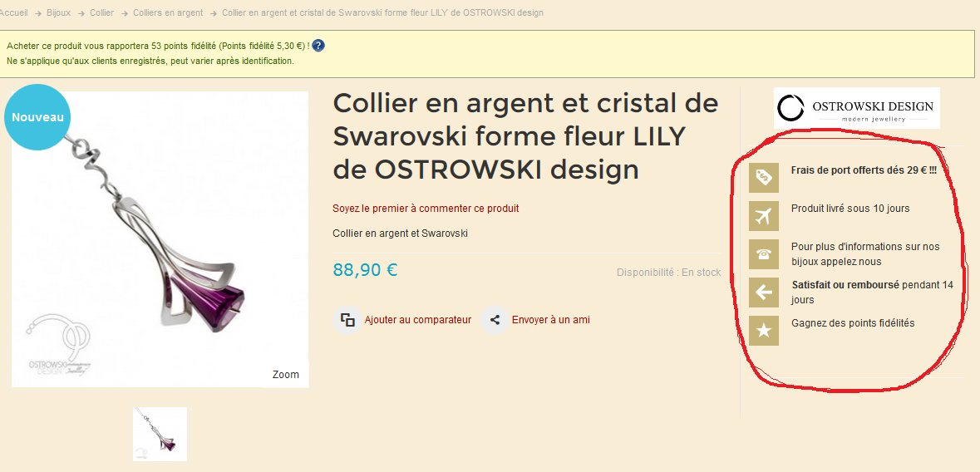Click Ajouter au comparateur link
This screenshot has height=472, width=980.
coord(417,319)
